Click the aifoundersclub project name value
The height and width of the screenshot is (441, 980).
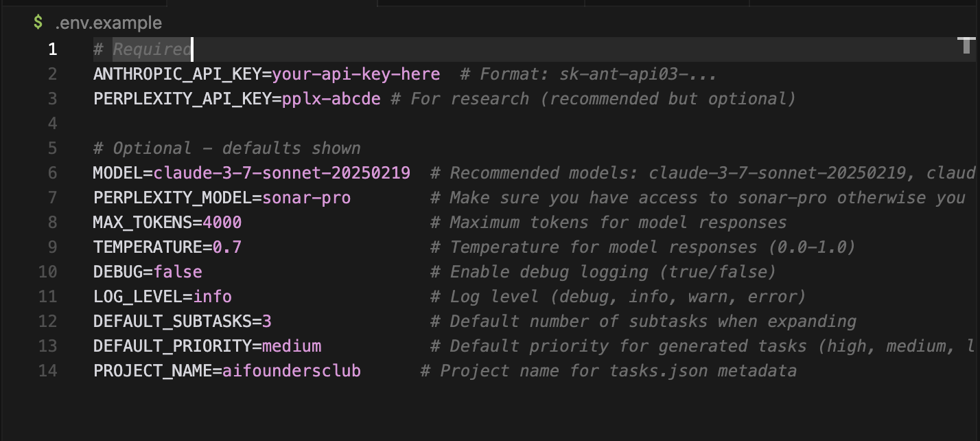291,371
